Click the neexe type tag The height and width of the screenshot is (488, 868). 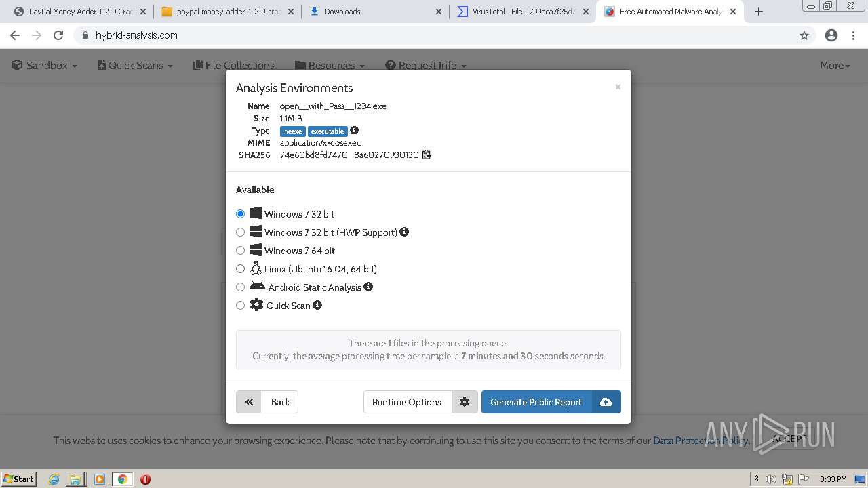click(x=293, y=131)
